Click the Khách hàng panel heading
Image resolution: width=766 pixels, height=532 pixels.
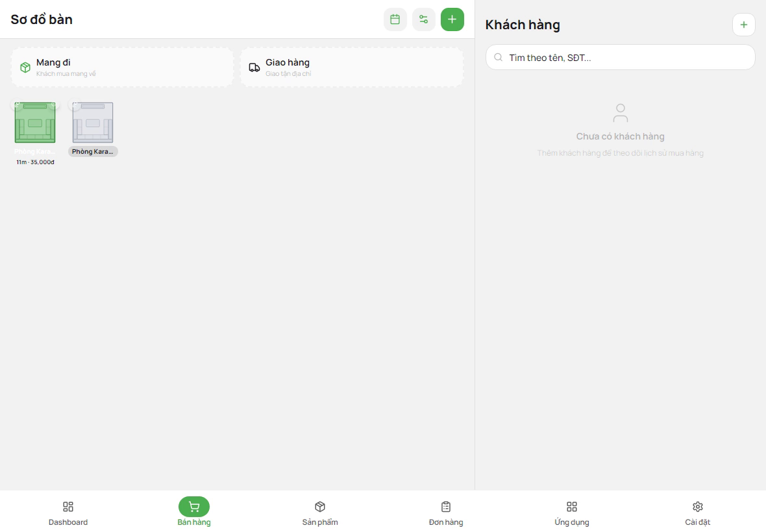[x=523, y=25]
